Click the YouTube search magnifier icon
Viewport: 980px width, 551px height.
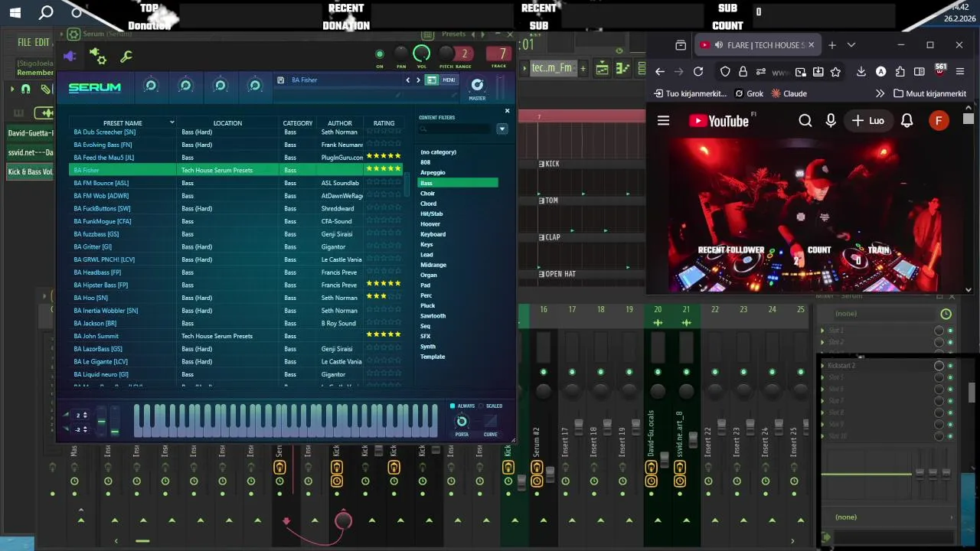tap(805, 120)
